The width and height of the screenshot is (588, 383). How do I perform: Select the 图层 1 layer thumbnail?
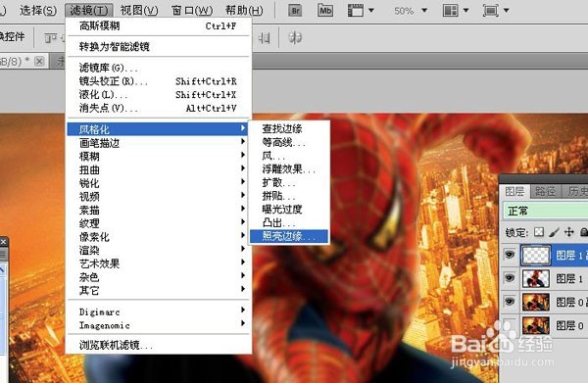535,278
